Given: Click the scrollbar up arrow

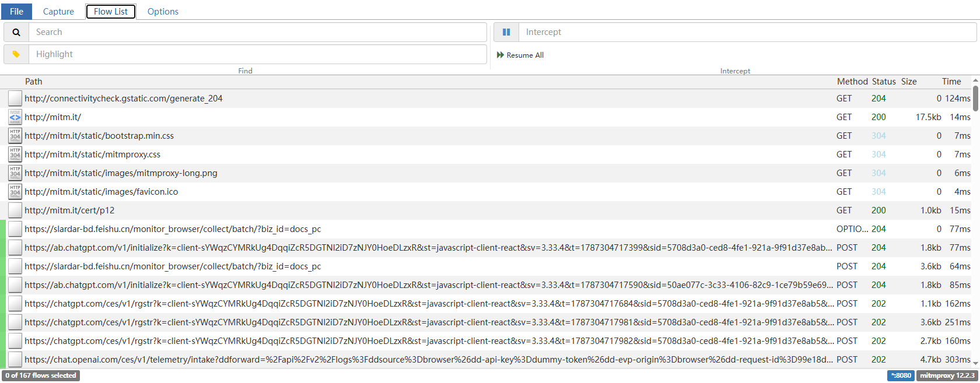Looking at the screenshot, I should (x=975, y=80).
